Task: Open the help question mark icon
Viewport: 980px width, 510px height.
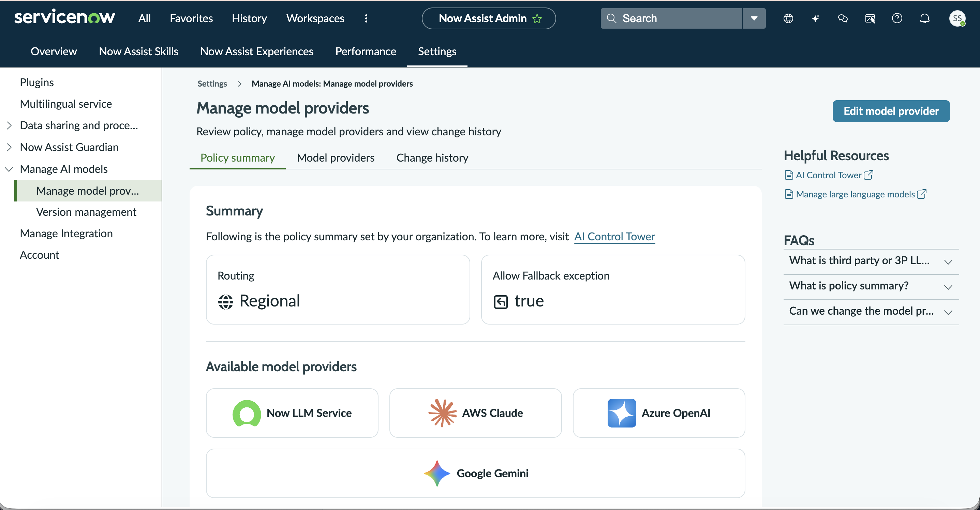Action: (x=897, y=18)
